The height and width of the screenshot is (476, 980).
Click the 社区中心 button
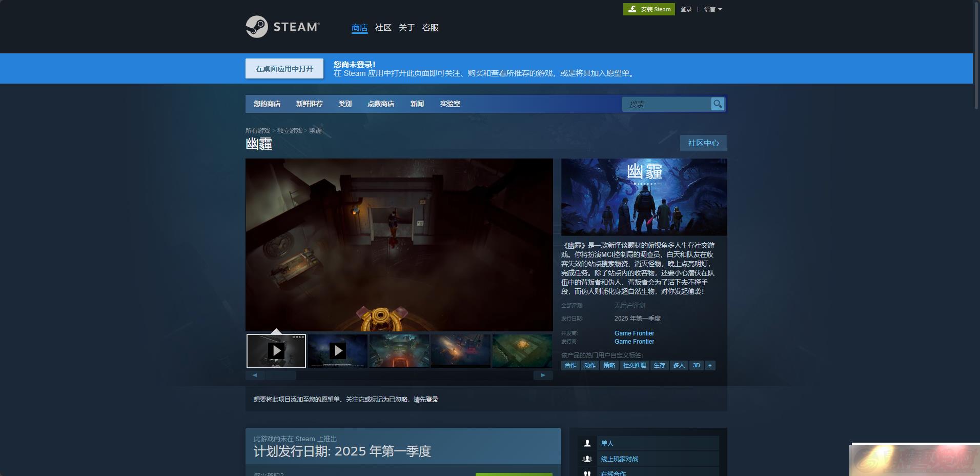click(x=704, y=143)
